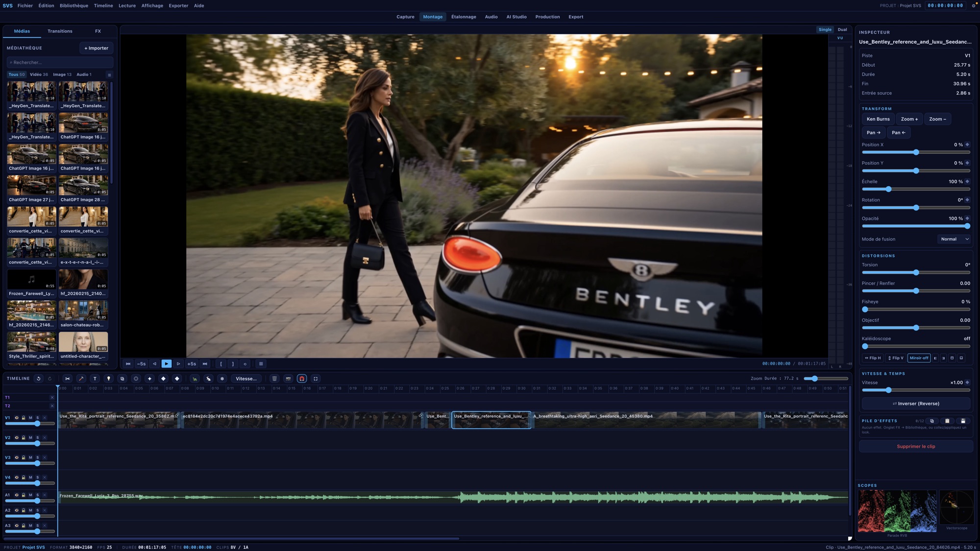Open the Exporter menu
Screen dimensions: 980x551
tap(178, 6)
